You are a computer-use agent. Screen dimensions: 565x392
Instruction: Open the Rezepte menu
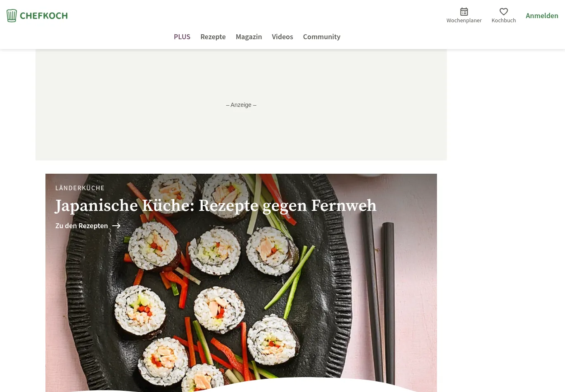213,37
